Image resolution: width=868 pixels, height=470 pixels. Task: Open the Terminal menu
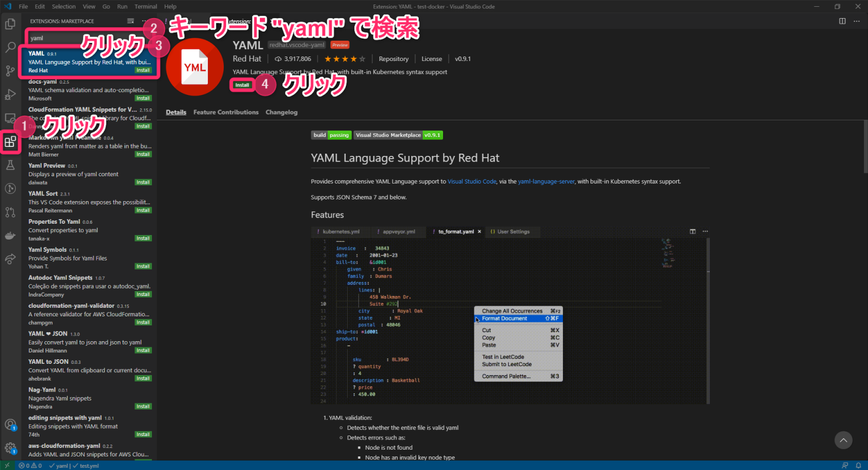pyautogui.click(x=145, y=6)
